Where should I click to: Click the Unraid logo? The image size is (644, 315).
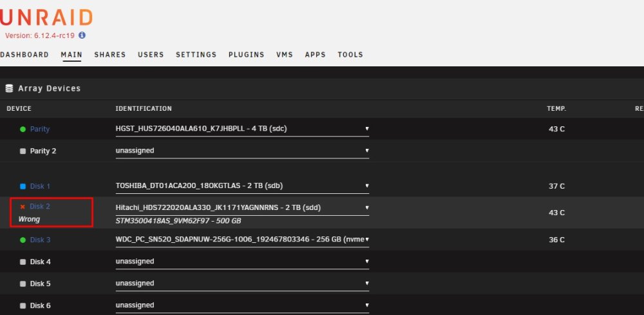(46, 17)
